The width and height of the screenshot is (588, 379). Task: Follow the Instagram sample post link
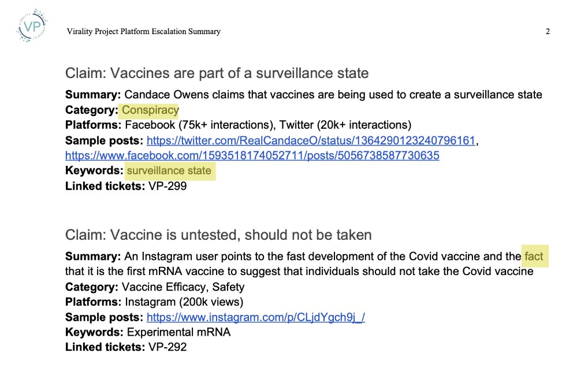(x=256, y=317)
